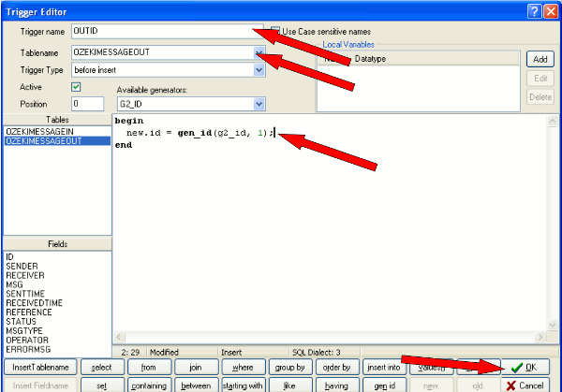Click the Cancel button with red X
The image size is (562, 392).
[x=528, y=385]
